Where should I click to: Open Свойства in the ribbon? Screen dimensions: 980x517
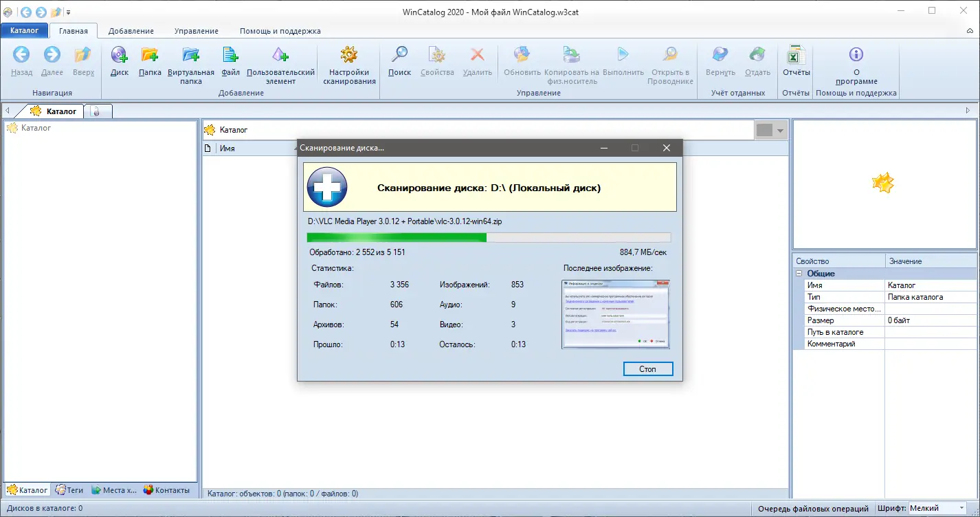click(x=437, y=55)
